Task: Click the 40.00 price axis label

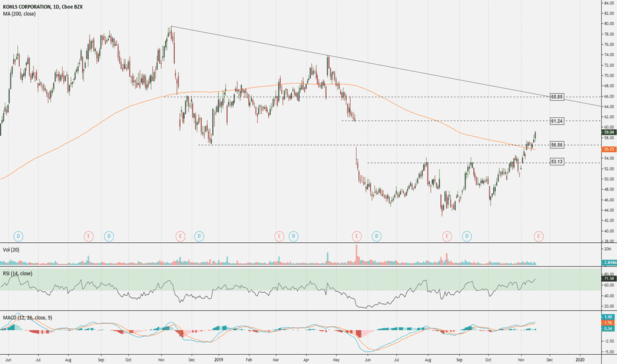Action: [x=609, y=231]
